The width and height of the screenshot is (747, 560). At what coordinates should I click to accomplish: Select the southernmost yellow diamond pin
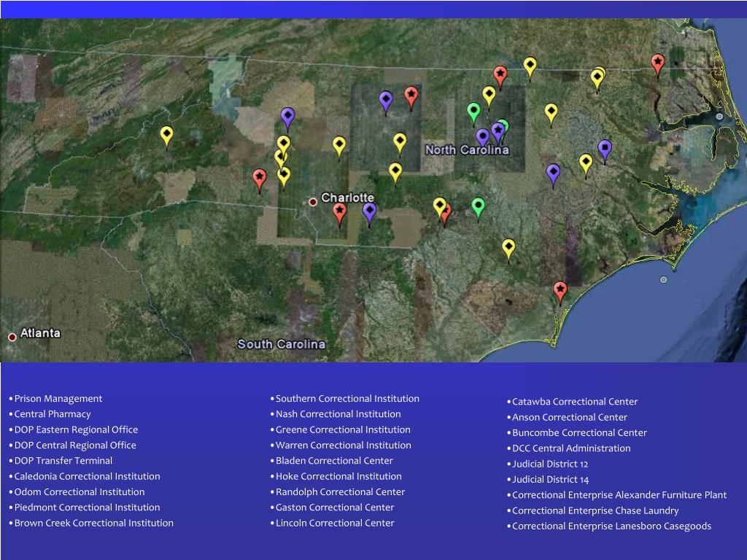(508, 251)
